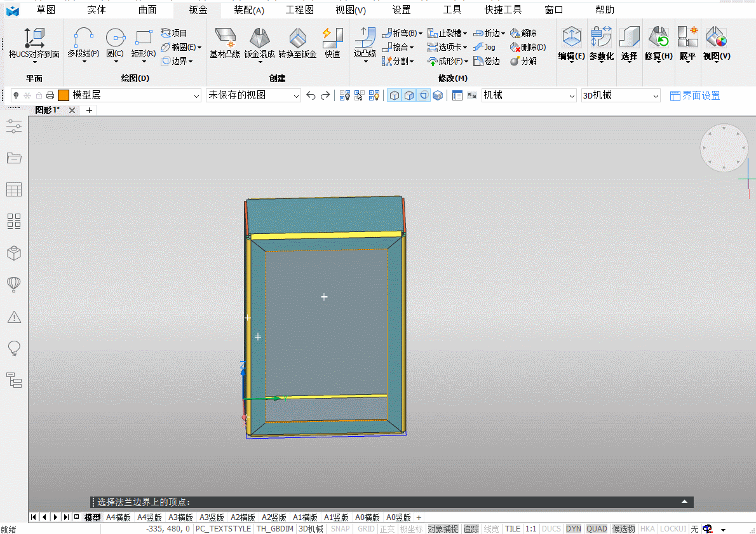Click the Delete (删除) tool
Viewport: 756px width, 534px height.
click(528, 47)
